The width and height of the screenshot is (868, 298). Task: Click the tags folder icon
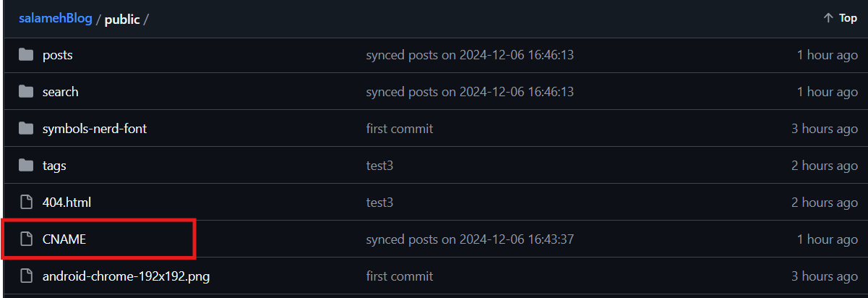[x=27, y=166]
